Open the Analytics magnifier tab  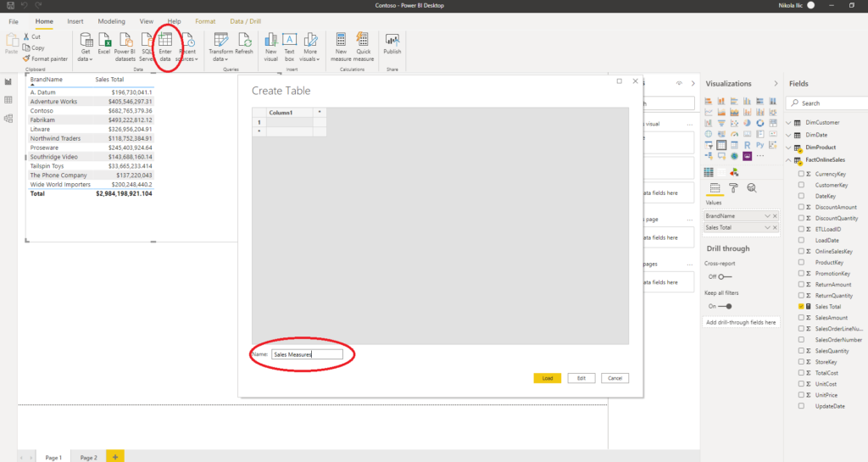point(752,188)
